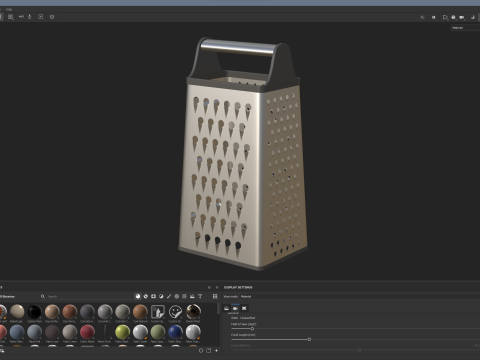
Task: Select the dark grey concrete sphere
Action: pyautogui.click(x=87, y=312)
